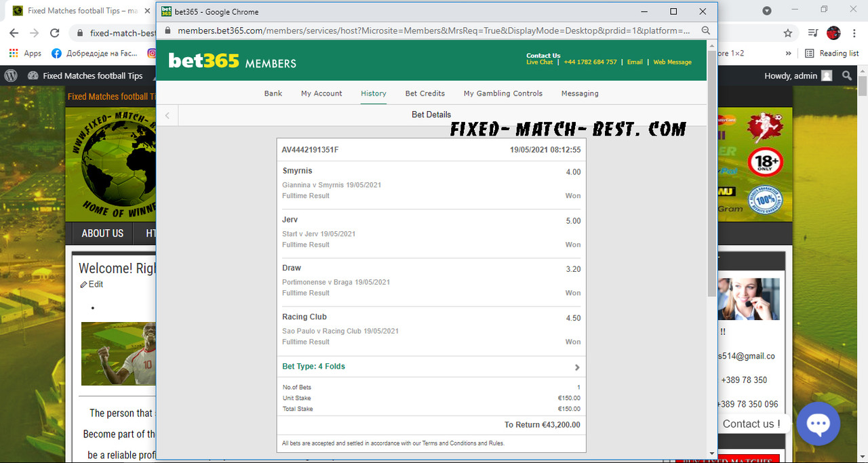Open Facebook bookmark in bookmarks bar
Image resolution: width=868 pixels, height=463 pixels.
click(94, 53)
